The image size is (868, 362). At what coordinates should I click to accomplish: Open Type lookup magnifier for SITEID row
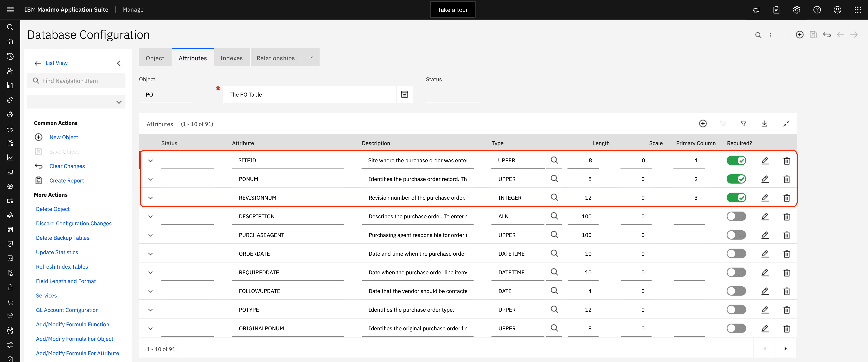point(554,160)
